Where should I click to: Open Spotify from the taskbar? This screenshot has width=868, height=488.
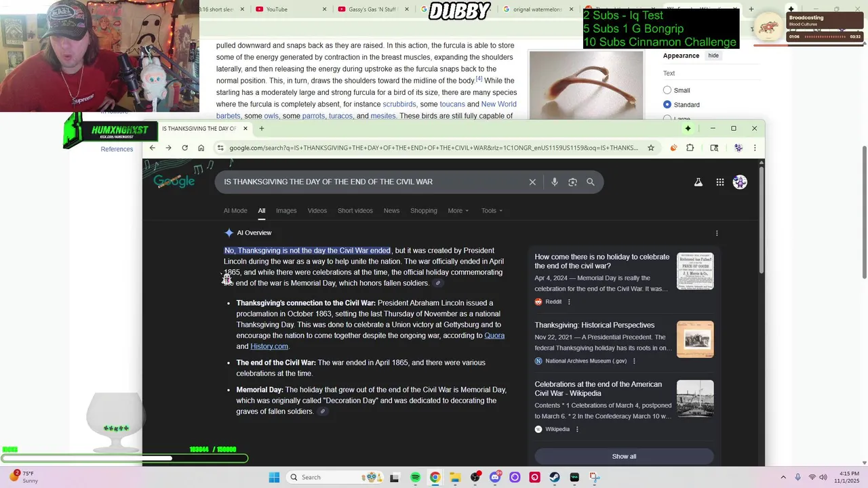pos(415,477)
